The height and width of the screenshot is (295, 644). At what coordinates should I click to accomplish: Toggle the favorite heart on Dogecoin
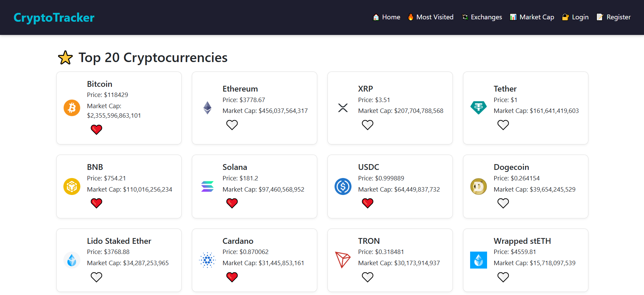coord(503,203)
